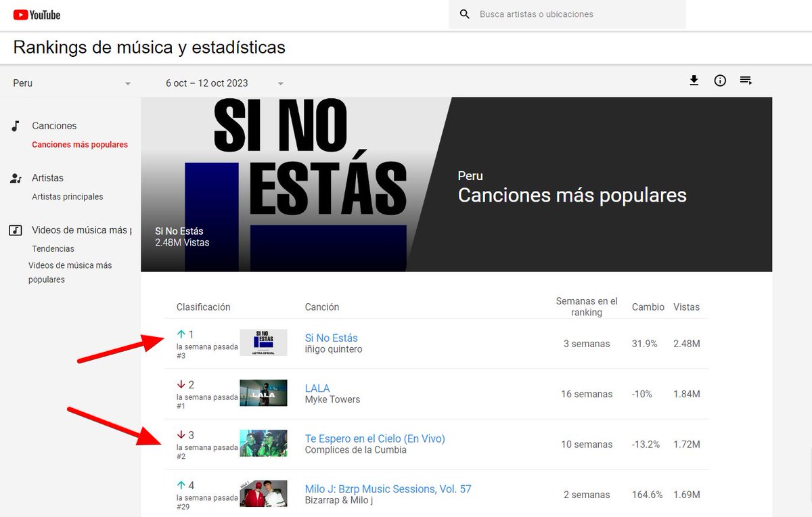
Task: Open the info circle icon
Action: pyautogui.click(x=720, y=81)
